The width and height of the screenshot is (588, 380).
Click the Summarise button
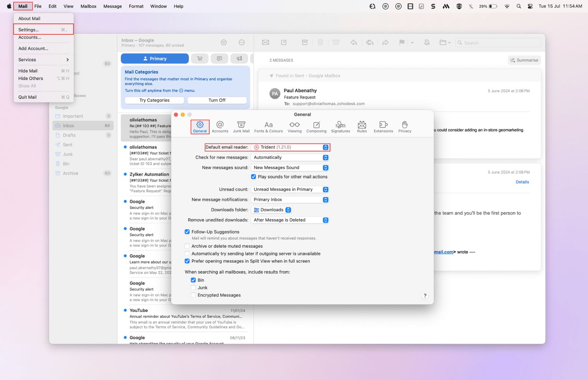(524, 60)
